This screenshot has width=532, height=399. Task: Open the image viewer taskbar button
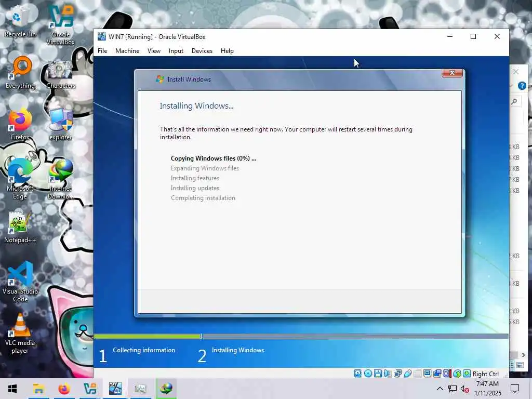click(140, 389)
